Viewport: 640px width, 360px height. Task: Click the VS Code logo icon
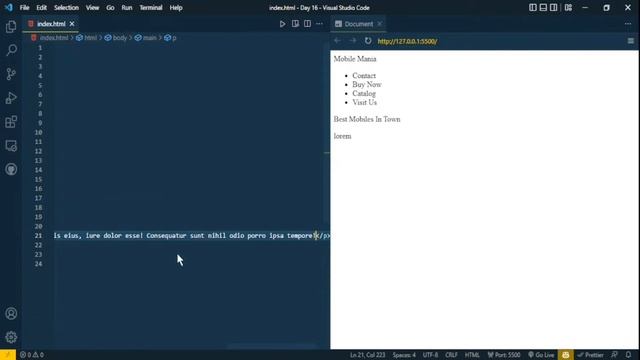tap(9, 8)
